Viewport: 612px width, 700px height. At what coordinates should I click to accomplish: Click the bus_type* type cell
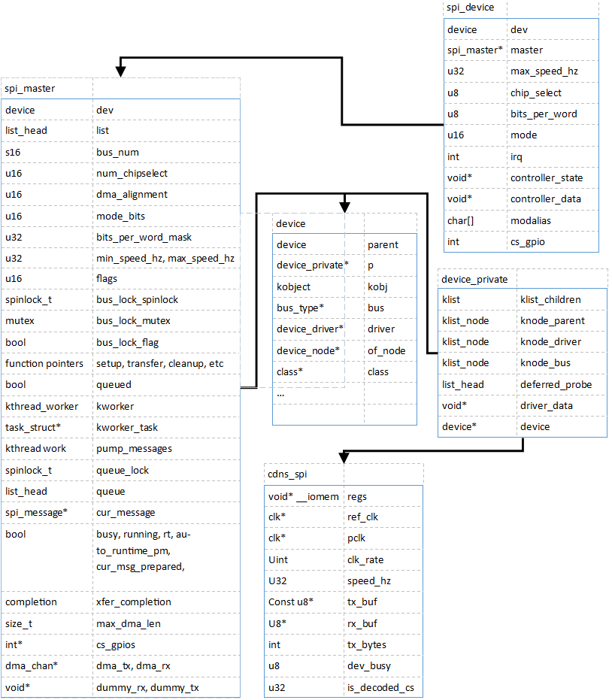300,308
